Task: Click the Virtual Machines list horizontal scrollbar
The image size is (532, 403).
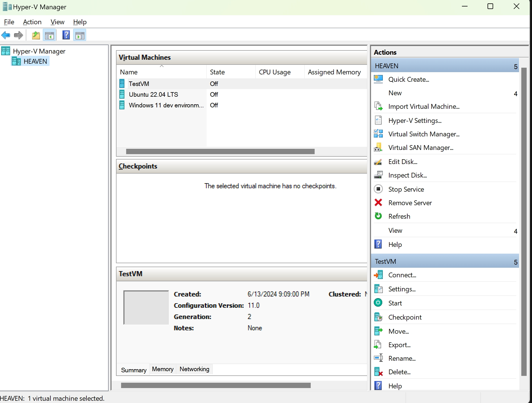Action: click(220, 151)
